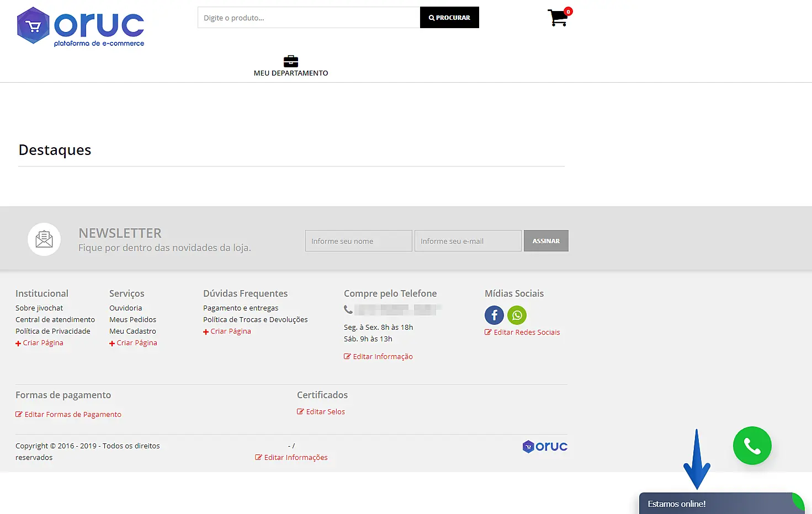This screenshot has height=514, width=812.
Task: Open the WhatsApp social media icon
Action: coord(517,315)
